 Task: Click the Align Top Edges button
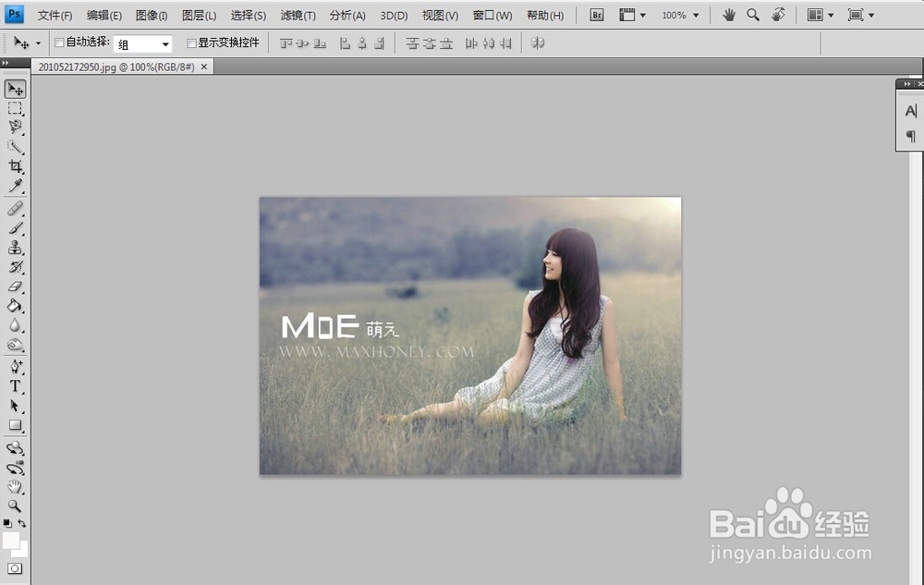286,43
